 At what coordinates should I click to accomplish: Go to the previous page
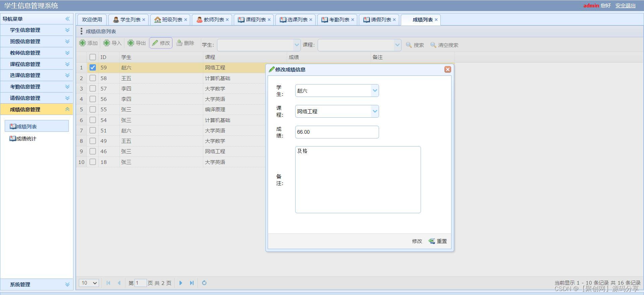(119, 283)
